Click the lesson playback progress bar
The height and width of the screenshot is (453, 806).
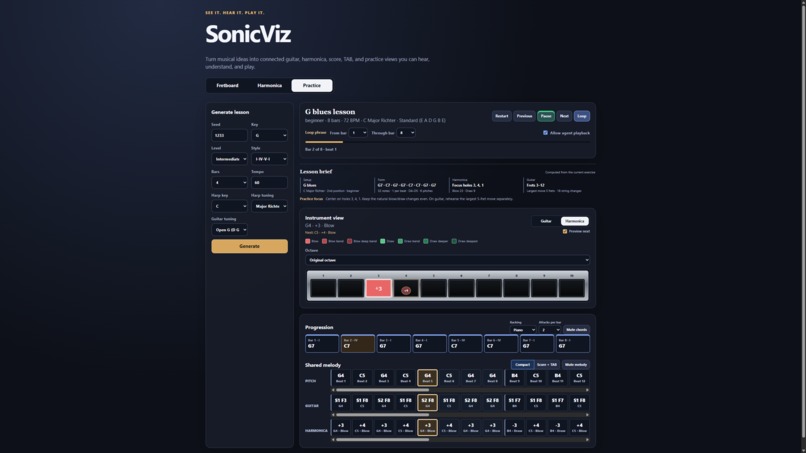coord(447,142)
